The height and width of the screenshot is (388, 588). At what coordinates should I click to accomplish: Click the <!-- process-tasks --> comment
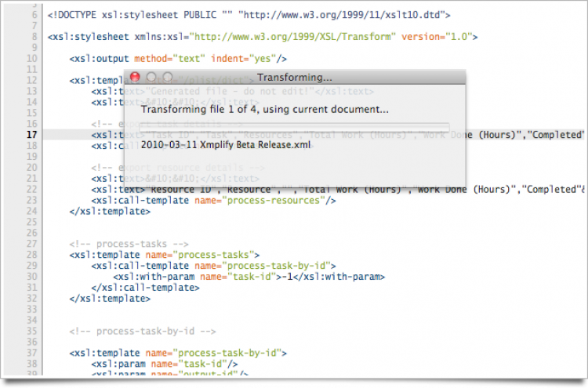(x=129, y=244)
